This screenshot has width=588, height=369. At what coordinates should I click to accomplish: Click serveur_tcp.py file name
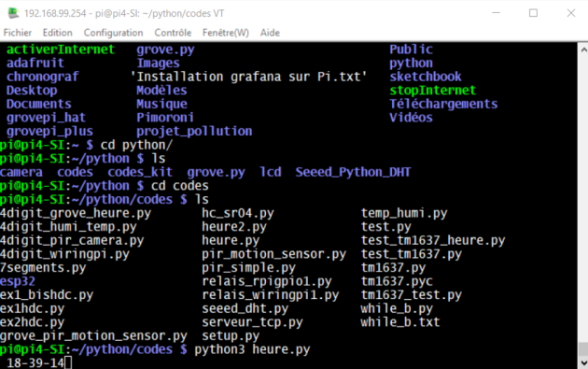click(252, 322)
